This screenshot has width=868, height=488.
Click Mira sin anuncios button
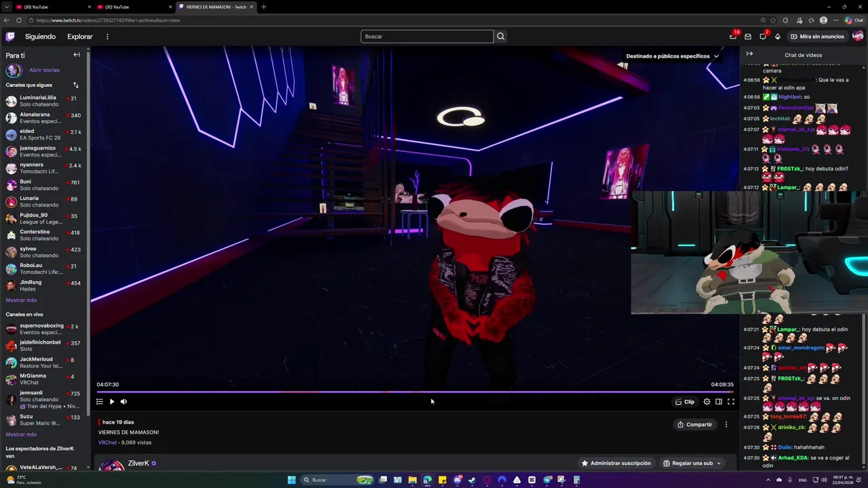pyautogui.click(x=817, y=37)
